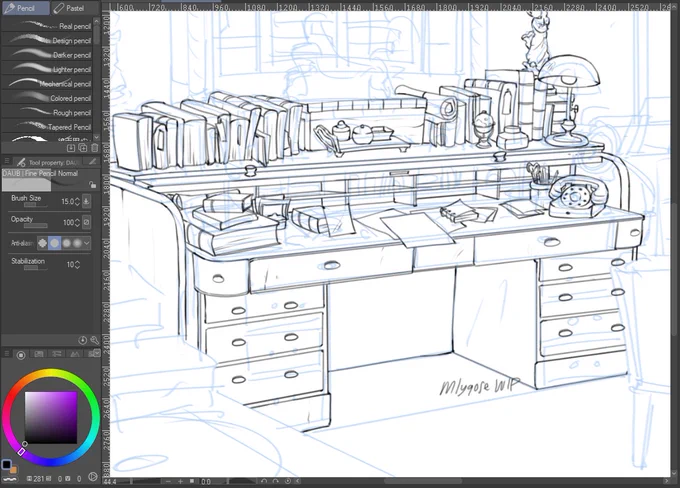680x488 pixels.
Task: Rotate canvas right icon
Action: (275, 481)
